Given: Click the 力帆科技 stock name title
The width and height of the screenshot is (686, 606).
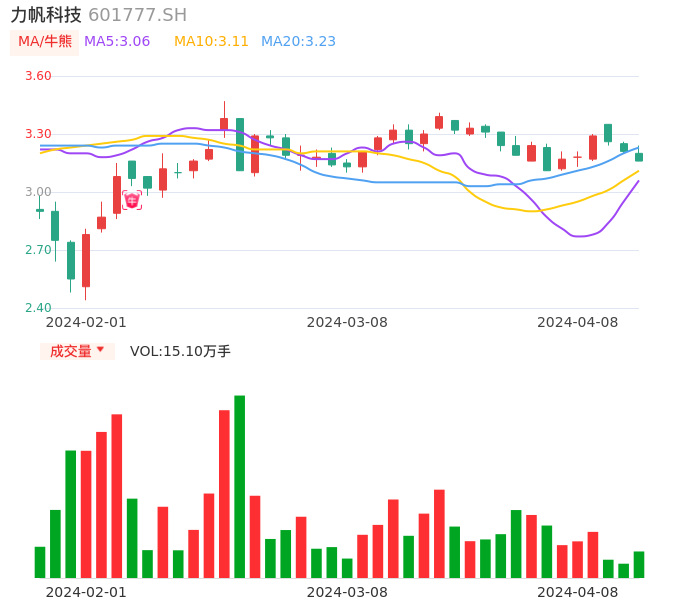Looking at the screenshot, I should click(46, 15).
